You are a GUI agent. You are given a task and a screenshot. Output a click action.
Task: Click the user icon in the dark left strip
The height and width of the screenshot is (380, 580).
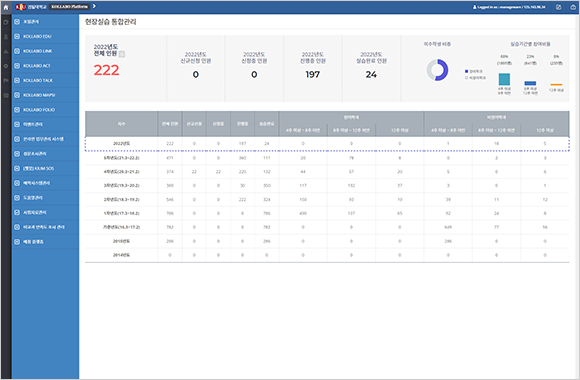click(6, 37)
